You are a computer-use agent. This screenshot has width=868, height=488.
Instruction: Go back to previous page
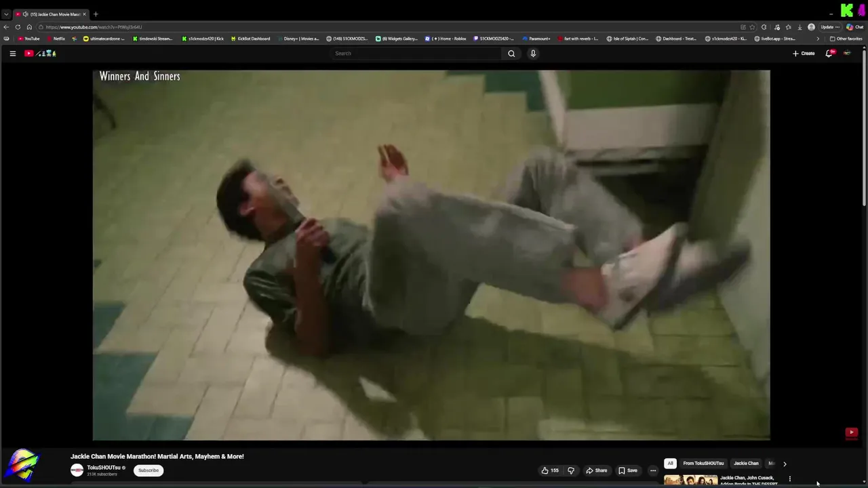[x=6, y=27]
